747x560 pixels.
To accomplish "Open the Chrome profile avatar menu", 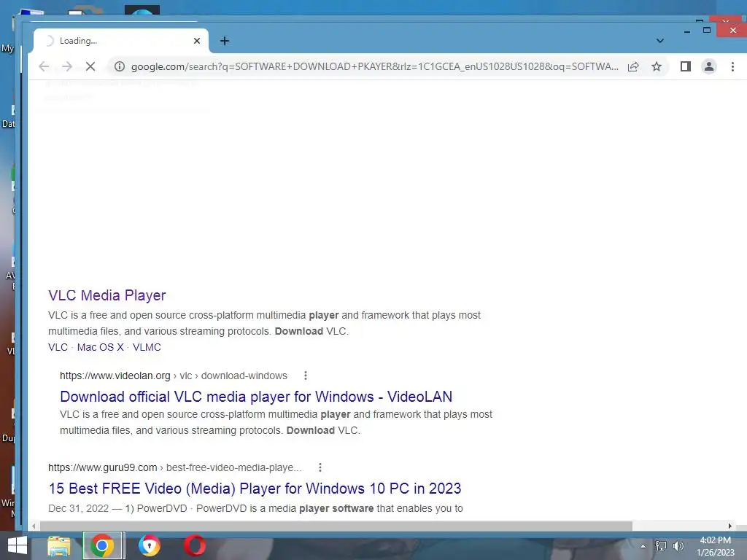I will tap(709, 66).
